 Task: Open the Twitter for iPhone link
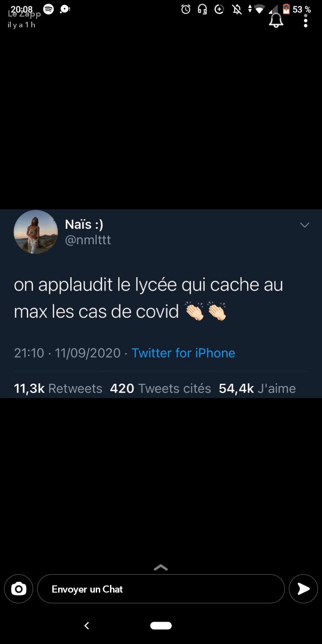[183, 353]
